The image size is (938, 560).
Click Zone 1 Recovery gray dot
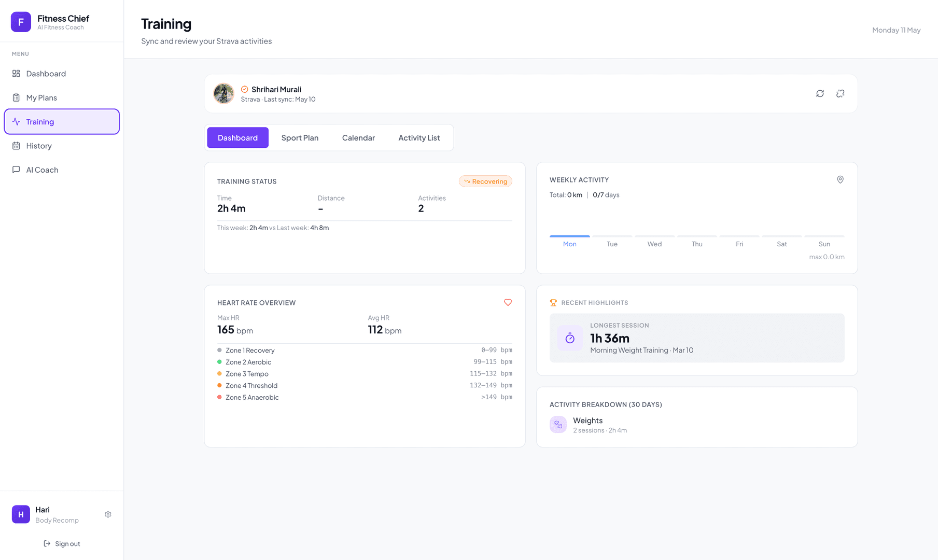pos(219,350)
